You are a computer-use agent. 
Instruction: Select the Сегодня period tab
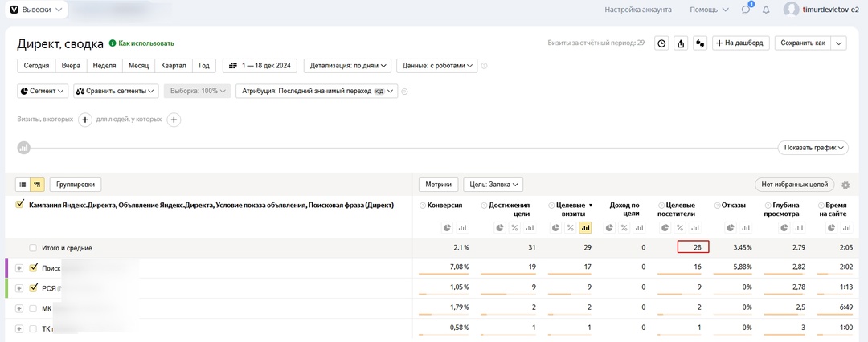36,65
